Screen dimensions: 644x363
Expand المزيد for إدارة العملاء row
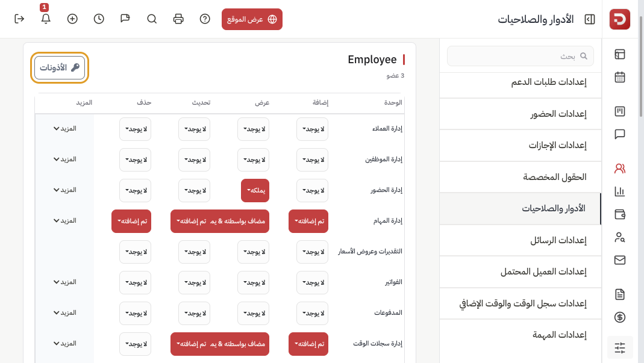pos(65,129)
